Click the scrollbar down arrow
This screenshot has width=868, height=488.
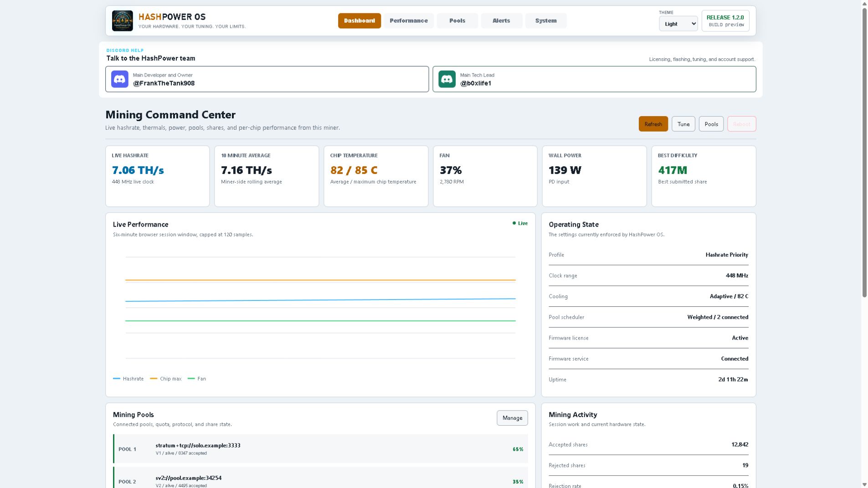[x=864, y=484]
